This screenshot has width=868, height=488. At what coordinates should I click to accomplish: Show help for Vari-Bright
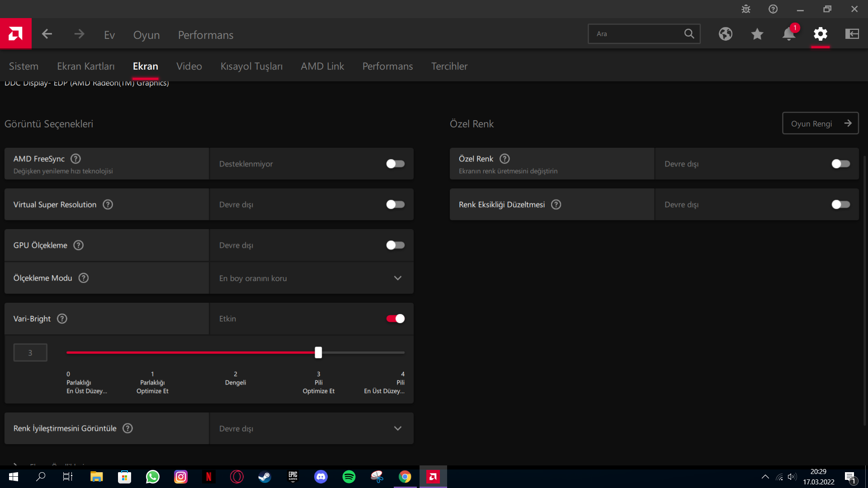(x=62, y=319)
